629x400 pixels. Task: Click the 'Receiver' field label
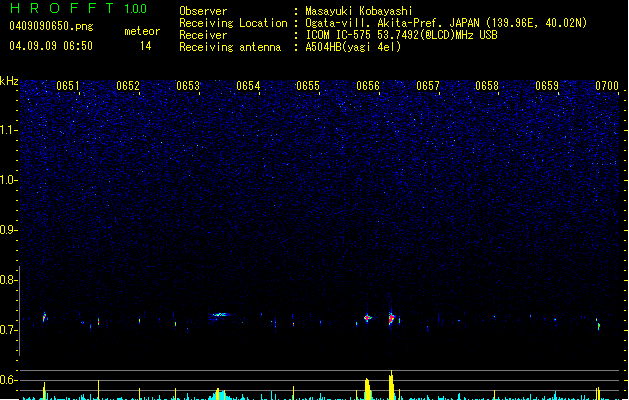(203, 35)
